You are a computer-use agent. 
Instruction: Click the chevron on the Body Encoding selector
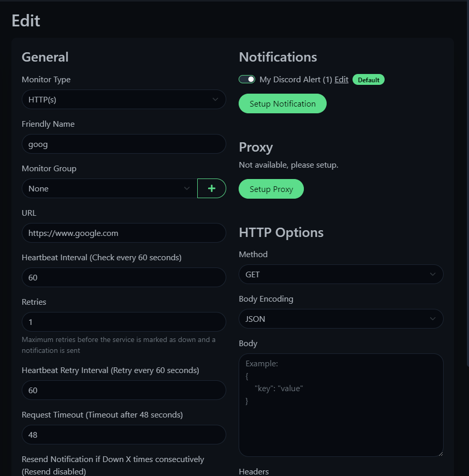click(x=433, y=319)
